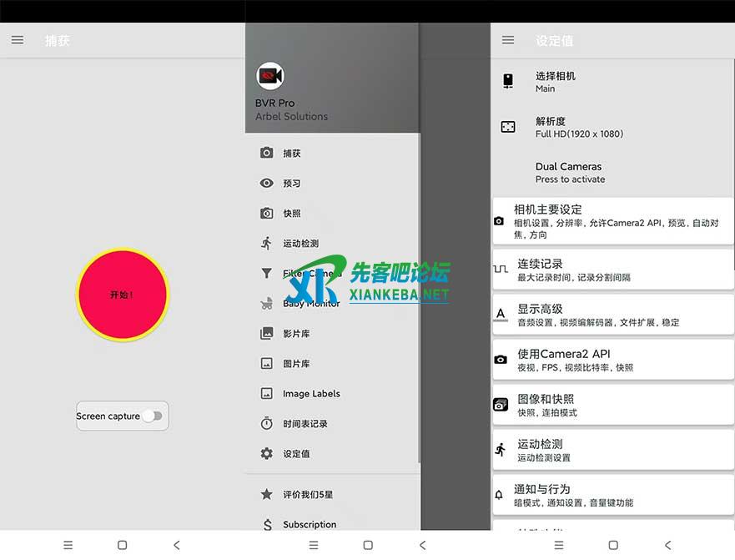The width and height of the screenshot is (735, 560).
Task: Open the Subscription menu entry
Action: [310, 524]
